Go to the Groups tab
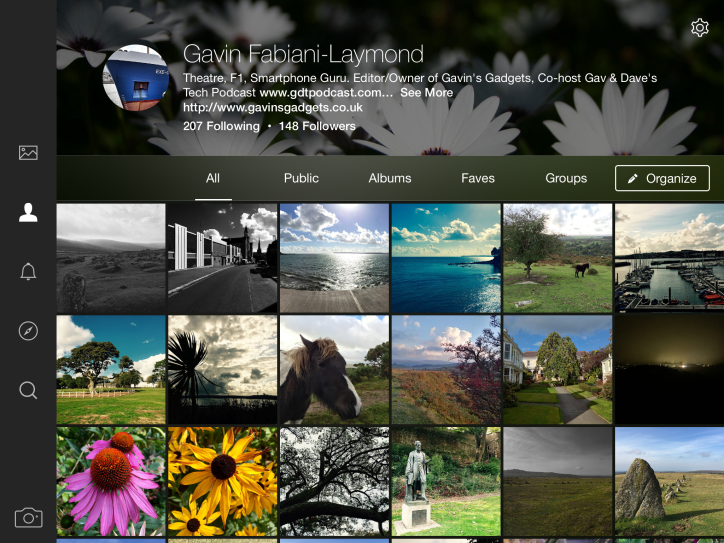724x543 pixels. (x=566, y=178)
